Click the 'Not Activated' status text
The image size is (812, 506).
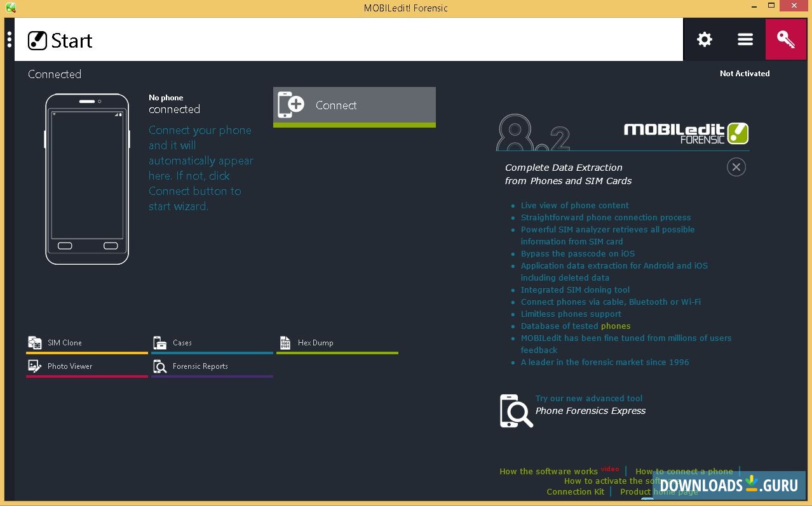[745, 74]
